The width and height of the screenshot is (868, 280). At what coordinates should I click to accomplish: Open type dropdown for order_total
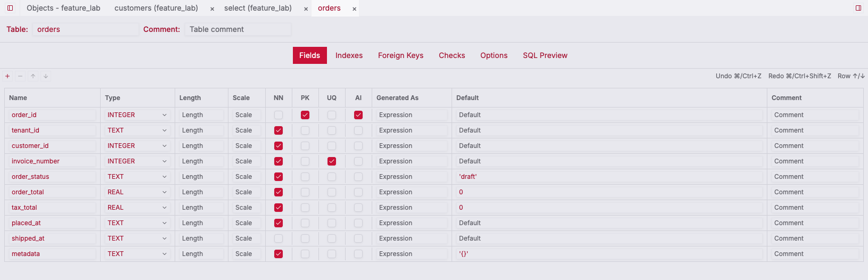click(137, 192)
